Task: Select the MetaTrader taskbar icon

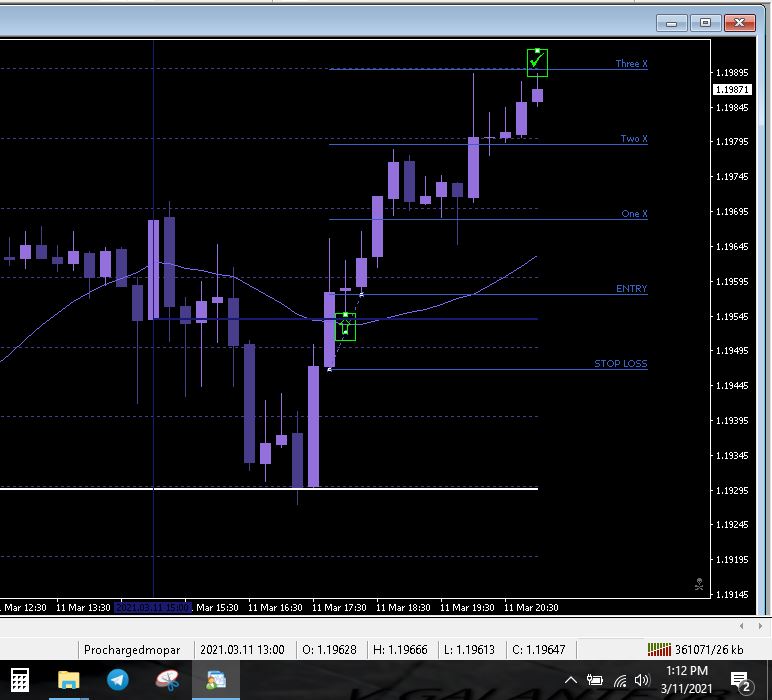Action: 216,680
